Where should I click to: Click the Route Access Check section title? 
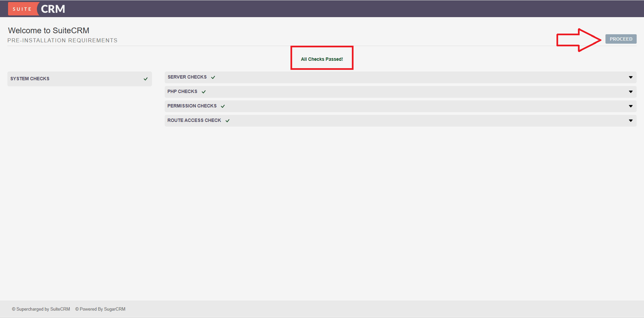[x=194, y=120]
